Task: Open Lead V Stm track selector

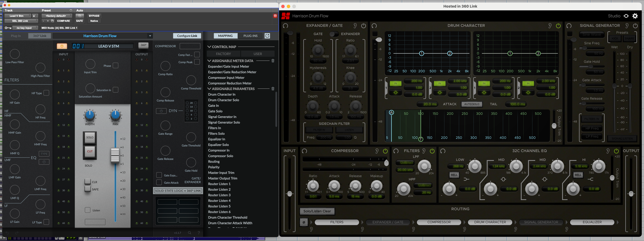Action: tap(18, 16)
